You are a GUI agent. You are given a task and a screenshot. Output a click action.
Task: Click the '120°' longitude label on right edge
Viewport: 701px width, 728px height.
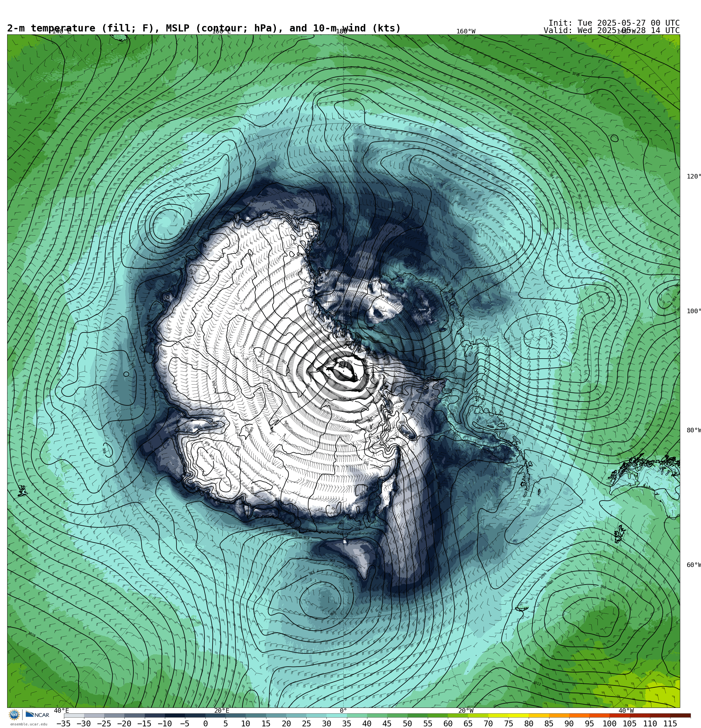(x=694, y=177)
